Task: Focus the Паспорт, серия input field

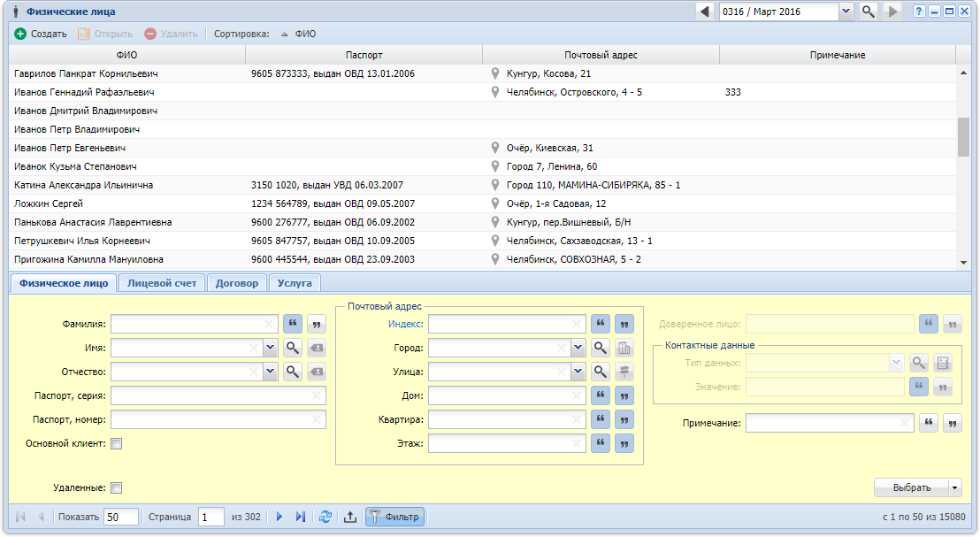Action: [218, 395]
